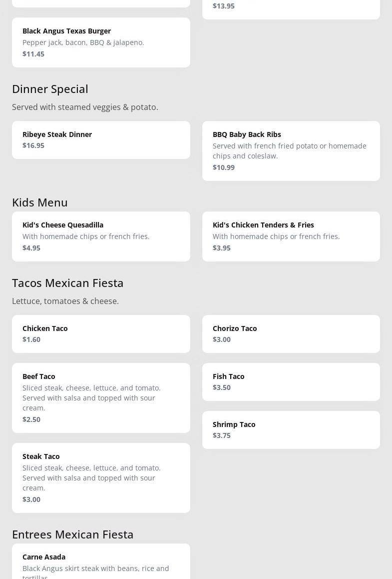Choose the BBQ Baby Back Ribs item
Viewport: 392px width, 579px height.
pos(291,150)
